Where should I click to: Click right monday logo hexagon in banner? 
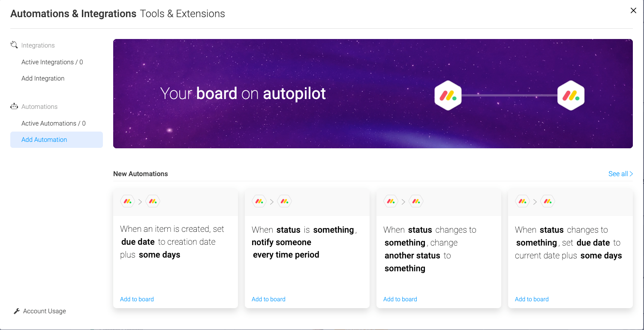click(571, 95)
